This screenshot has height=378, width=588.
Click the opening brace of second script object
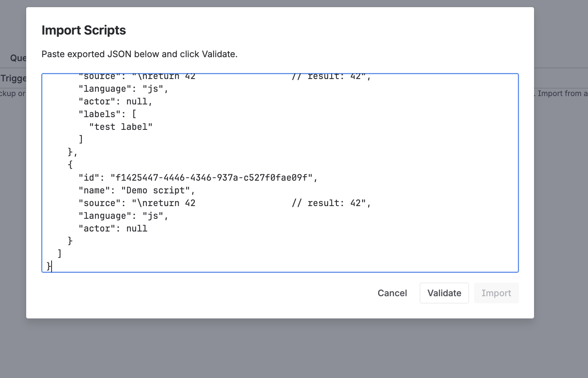[x=70, y=165]
